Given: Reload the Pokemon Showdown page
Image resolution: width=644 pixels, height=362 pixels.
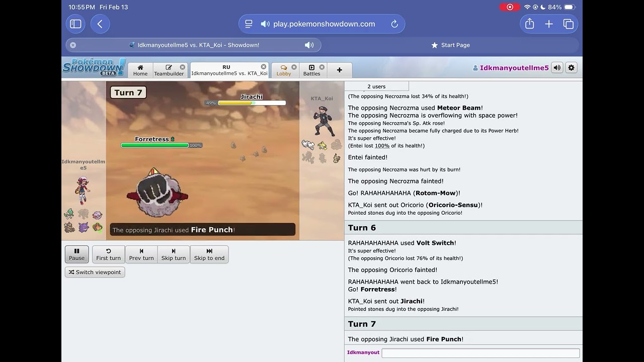Looking at the screenshot, I should (x=394, y=24).
